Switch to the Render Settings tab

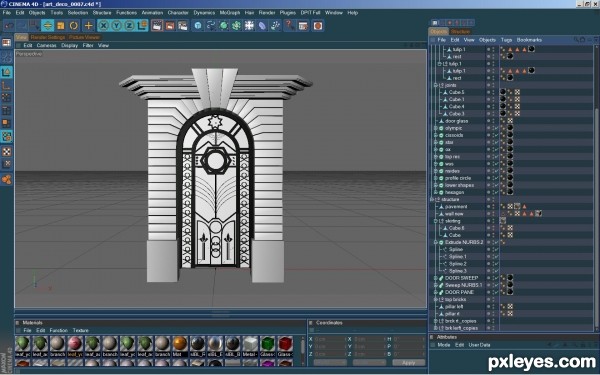tap(48, 37)
